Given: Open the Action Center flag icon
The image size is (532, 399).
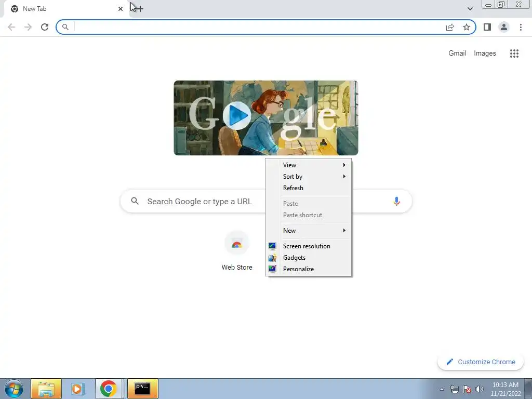Looking at the screenshot, I should [x=467, y=389].
